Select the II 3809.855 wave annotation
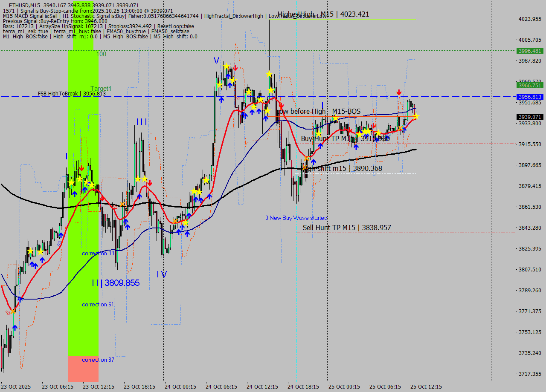Image resolution: width=546 pixels, height=392 pixels. pos(115,283)
